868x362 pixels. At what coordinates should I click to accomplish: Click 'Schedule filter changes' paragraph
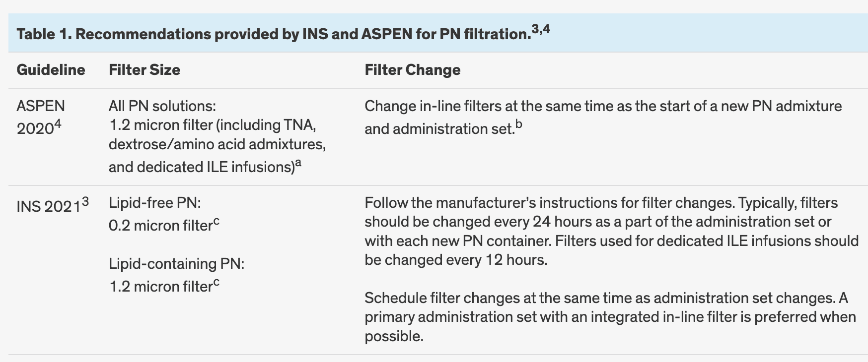(x=610, y=317)
